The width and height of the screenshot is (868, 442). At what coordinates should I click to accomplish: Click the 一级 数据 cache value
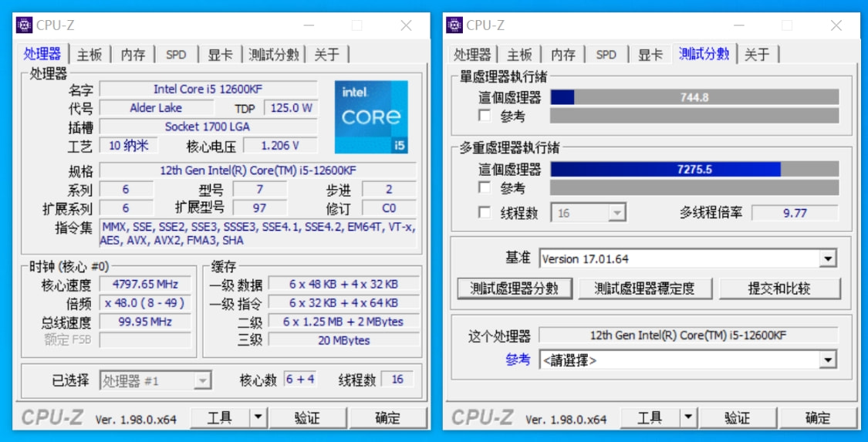click(x=343, y=285)
